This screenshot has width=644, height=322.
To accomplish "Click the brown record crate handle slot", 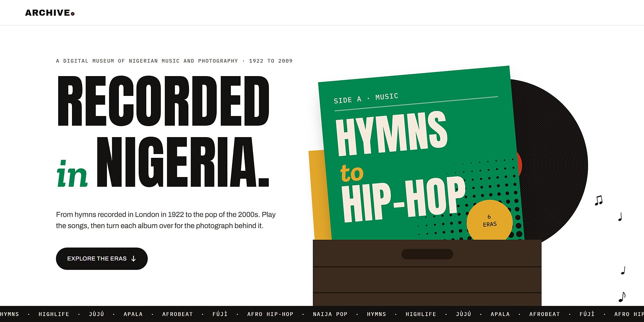I will point(427,254).
